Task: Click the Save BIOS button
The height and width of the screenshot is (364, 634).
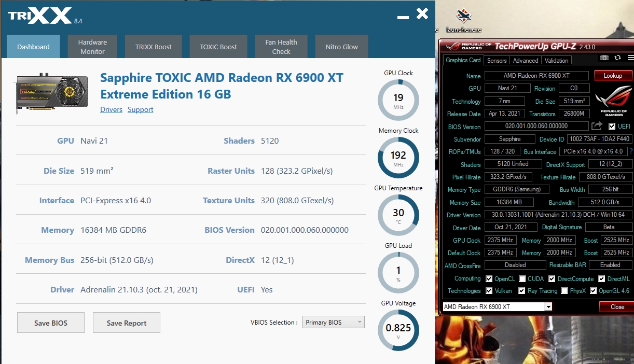Action: click(51, 323)
